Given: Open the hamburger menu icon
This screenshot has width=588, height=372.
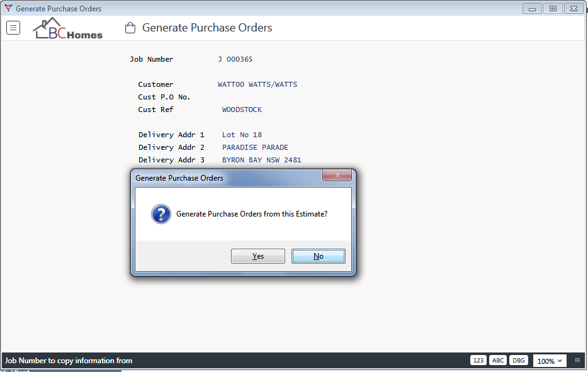Looking at the screenshot, I should [x=13, y=28].
